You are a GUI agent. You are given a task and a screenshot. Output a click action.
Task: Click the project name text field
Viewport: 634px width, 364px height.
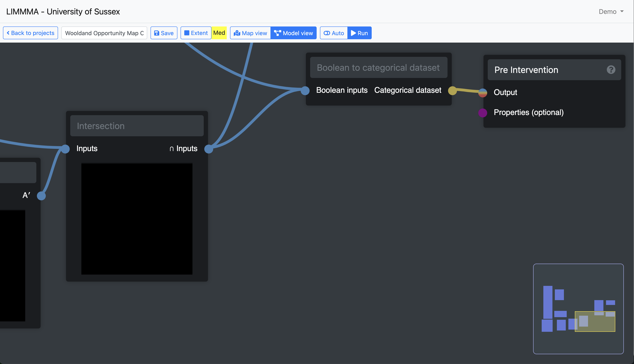click(x=104, y=33)
